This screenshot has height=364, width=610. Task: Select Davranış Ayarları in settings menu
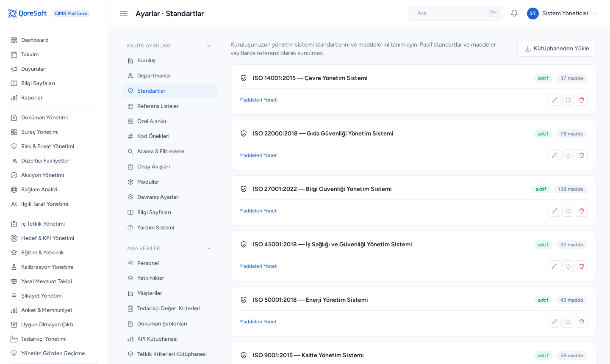point(169,197)
